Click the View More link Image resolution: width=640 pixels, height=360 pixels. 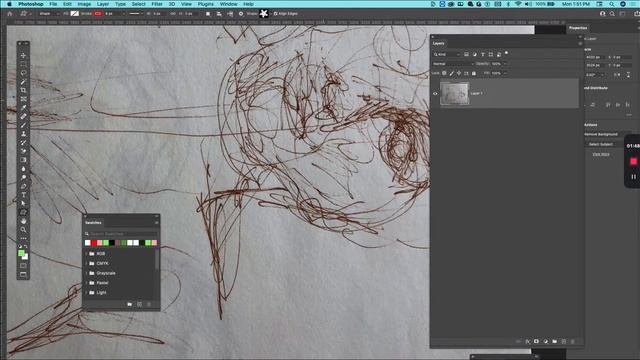click(x=601, y=155)
